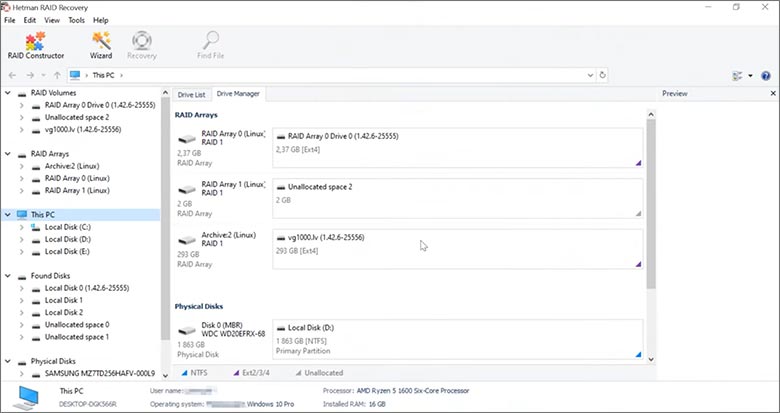The width and height of the screenshot is (780, 413).
Task: Launch the recovery Wizard
Action: click(x=101, y=45)
